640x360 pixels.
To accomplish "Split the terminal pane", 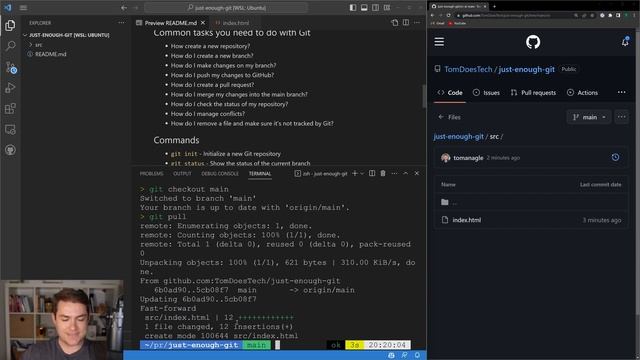I will coord(372,173).
